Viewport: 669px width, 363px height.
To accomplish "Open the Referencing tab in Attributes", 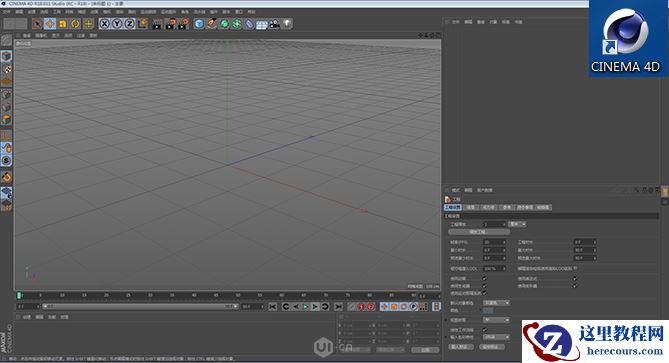I will (x=506, y=207).
